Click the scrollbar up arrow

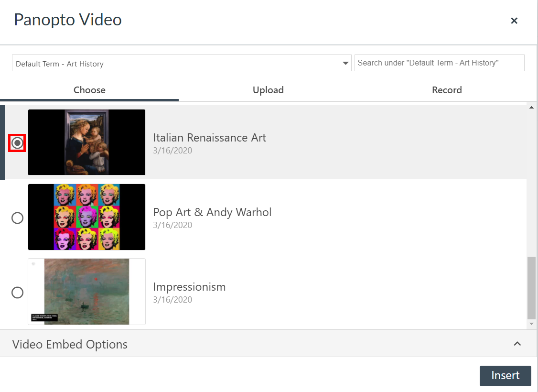(x=532, y=107)
